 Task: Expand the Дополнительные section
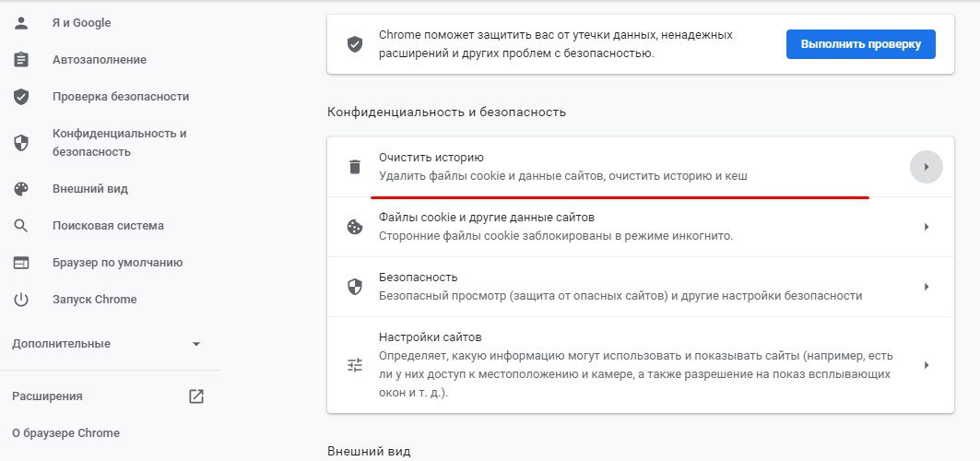[x=196, y=344]
